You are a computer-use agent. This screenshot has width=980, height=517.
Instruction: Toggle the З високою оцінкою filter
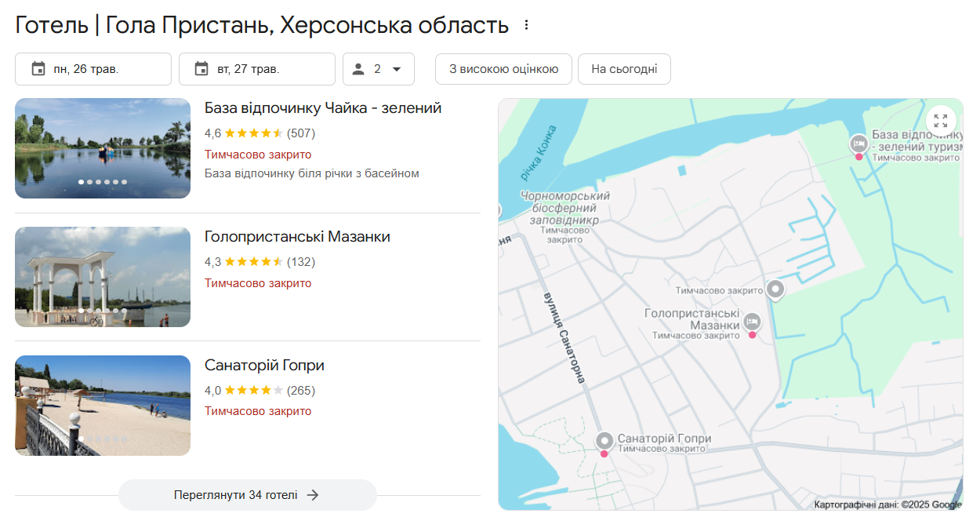(x=503, y=69)
